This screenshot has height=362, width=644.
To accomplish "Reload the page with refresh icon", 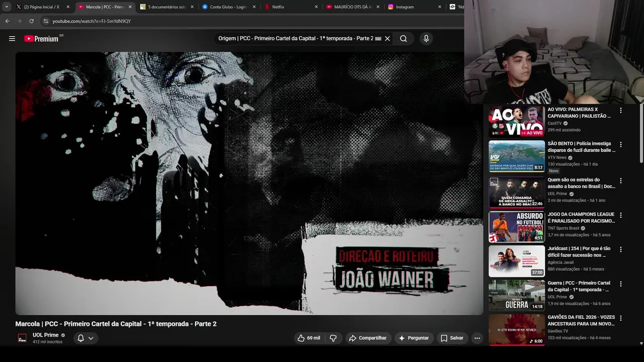I will pyautogui.click(x=31, y=21).
